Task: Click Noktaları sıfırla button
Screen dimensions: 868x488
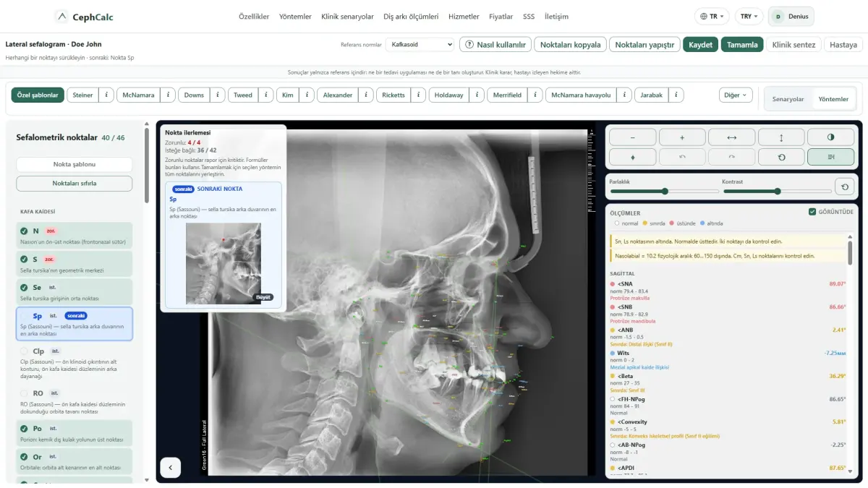Action: (74, 183)
